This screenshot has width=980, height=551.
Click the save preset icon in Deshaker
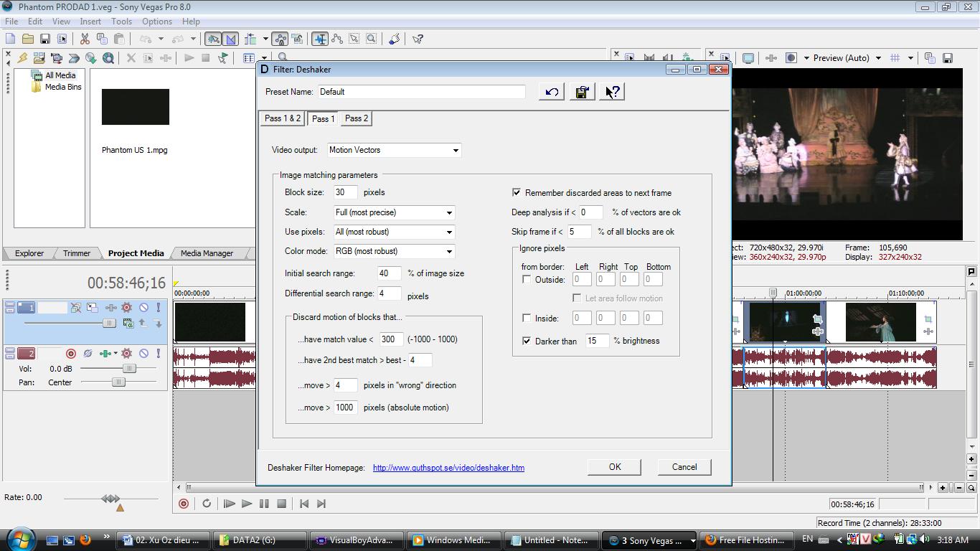pyautogui.click(x=582, y=92)
